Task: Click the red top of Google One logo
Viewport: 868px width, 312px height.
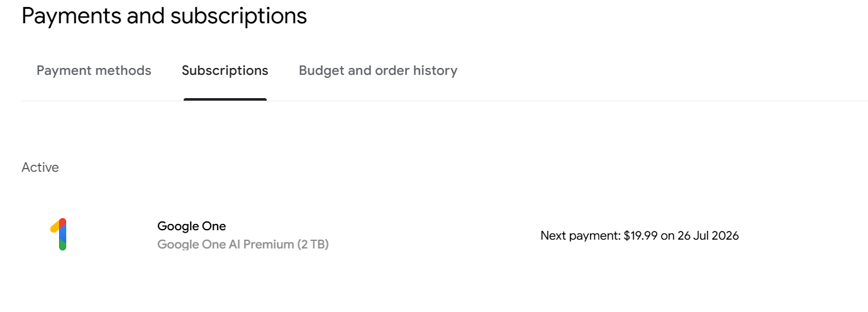Action: click(62, 222)
